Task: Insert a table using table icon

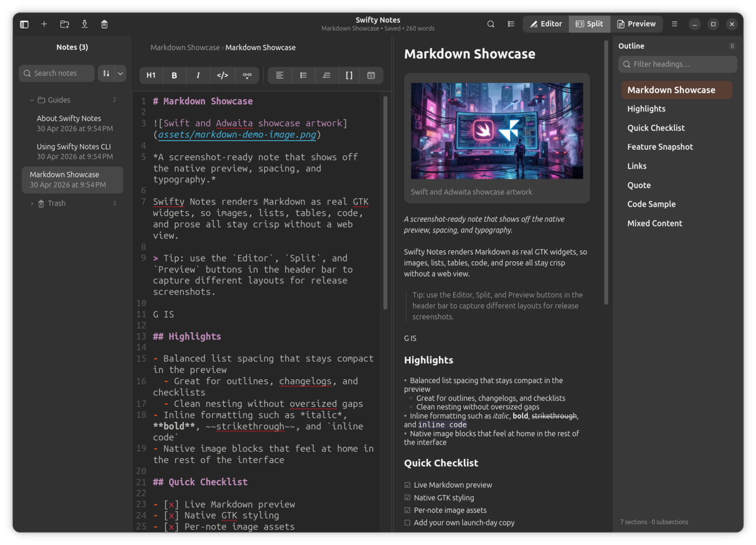Action: click(x=371, y=75)
